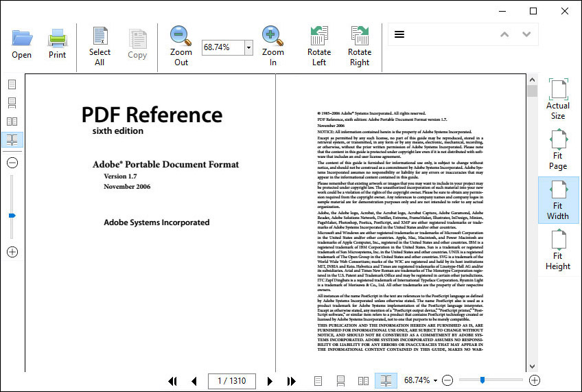Jump to the first page
This screenshot has width=582, height=392.
[172, 381]
